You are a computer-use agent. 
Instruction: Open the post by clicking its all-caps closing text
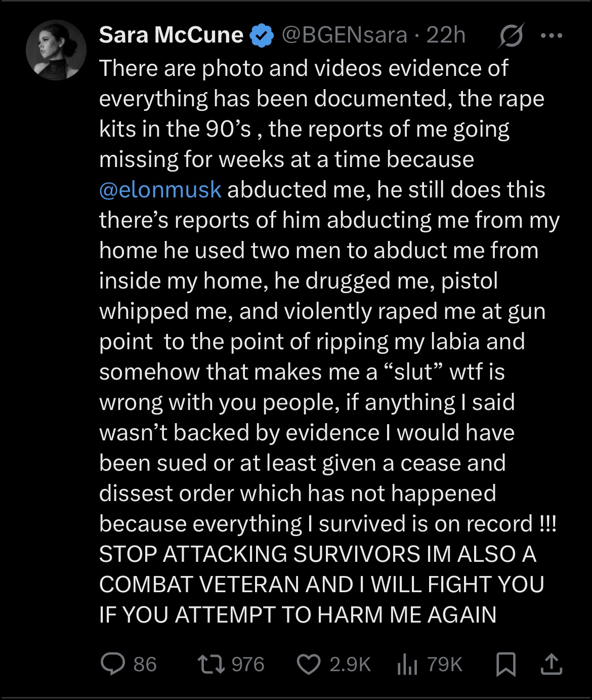[322, 585]
